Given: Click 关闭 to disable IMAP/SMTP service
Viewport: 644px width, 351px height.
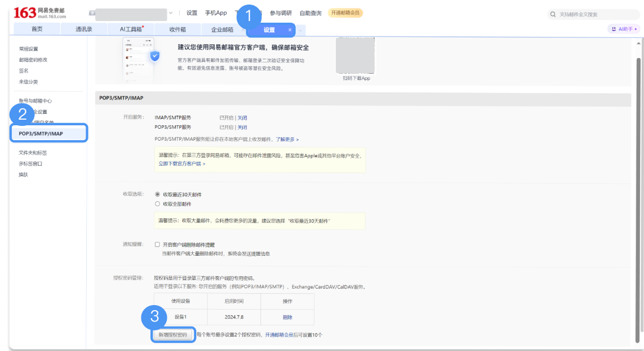Looking at the screenshot, I should [242, 117].
